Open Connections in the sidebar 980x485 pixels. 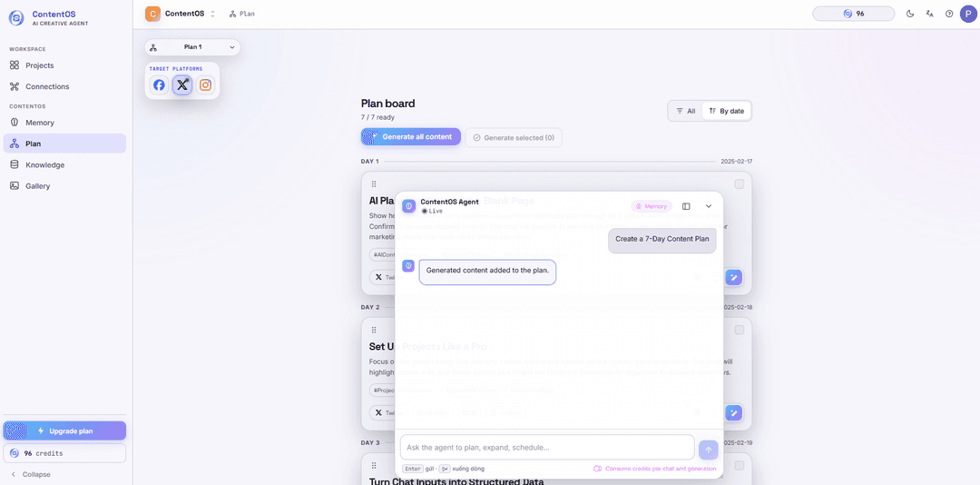click(x=64, y=86)
